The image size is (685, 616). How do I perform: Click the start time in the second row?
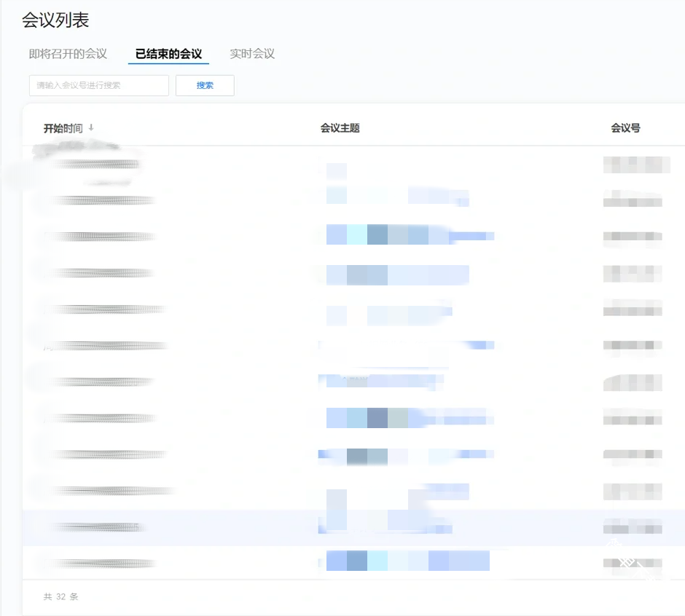98,200
